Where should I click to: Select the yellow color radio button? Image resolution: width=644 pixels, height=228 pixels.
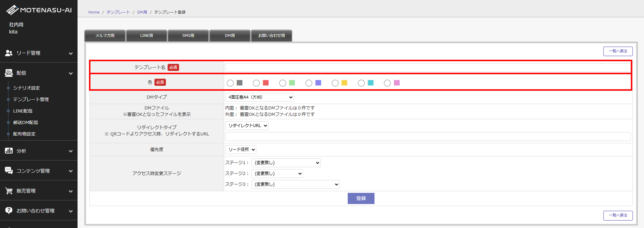(x=335, y=83)
